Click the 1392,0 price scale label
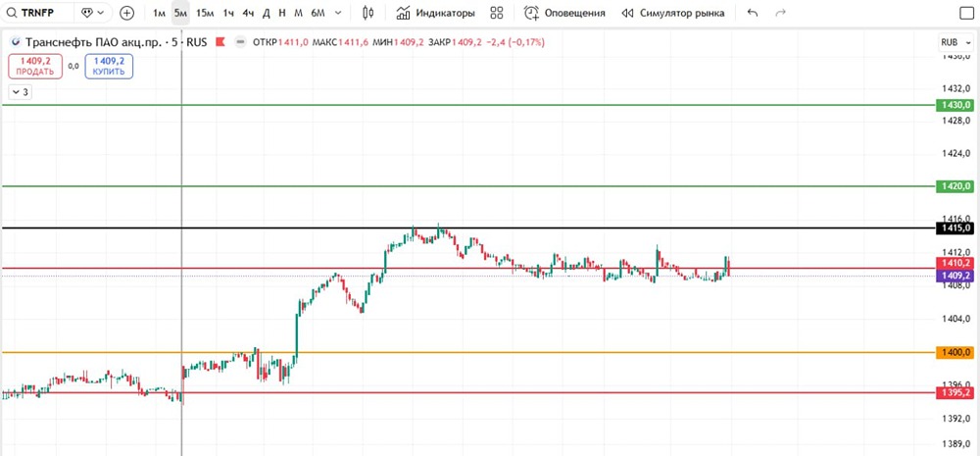 [956, 419]
